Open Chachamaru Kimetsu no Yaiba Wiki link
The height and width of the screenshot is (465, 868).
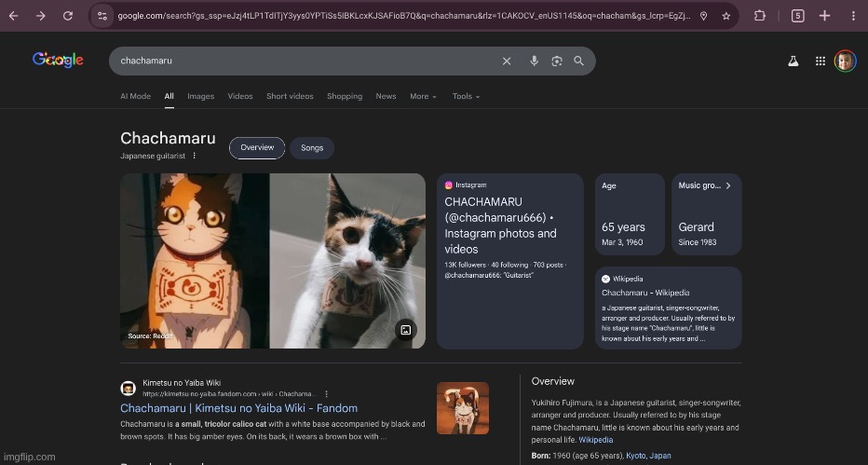click(x=238, y=408)
